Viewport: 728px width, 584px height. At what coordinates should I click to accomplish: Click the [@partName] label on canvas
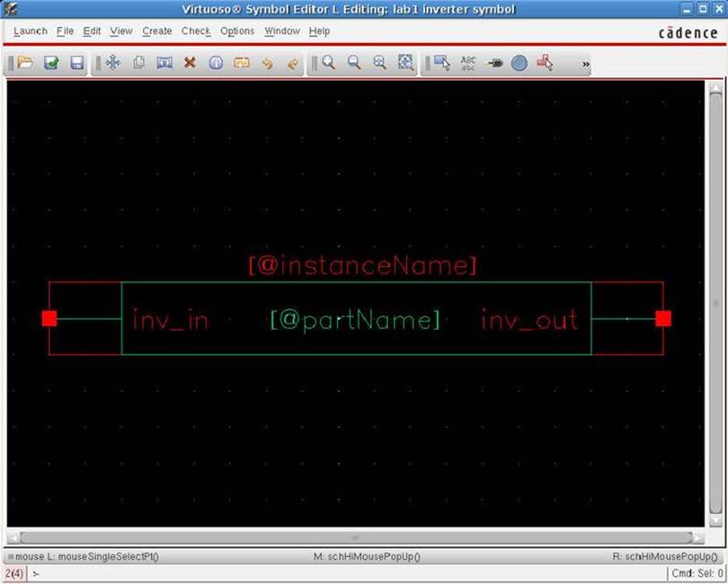click(355, 320)
